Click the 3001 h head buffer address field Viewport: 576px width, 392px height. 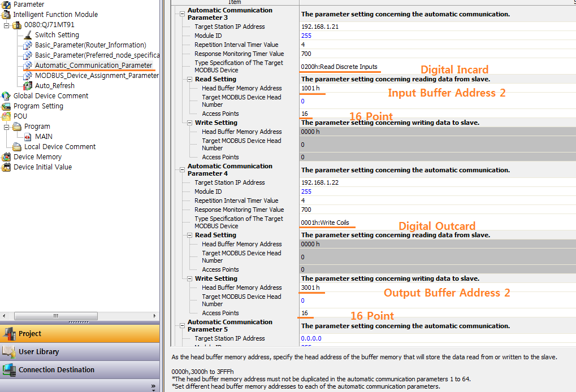[311, 288]
